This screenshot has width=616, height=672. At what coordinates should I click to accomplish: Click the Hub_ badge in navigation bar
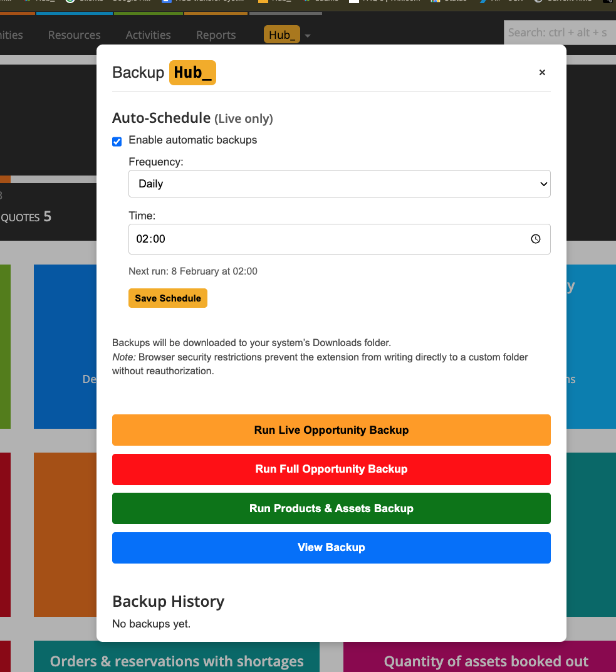[281, 34]
